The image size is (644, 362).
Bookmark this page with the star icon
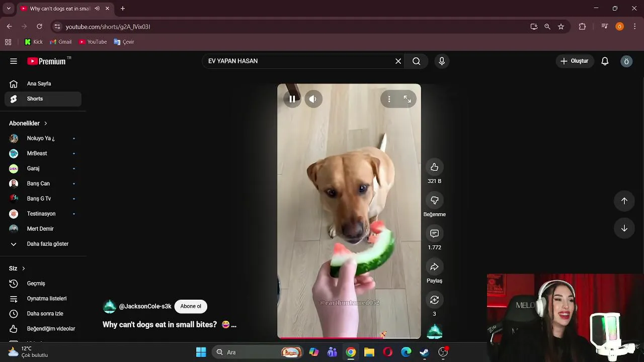tap(561, 27)
